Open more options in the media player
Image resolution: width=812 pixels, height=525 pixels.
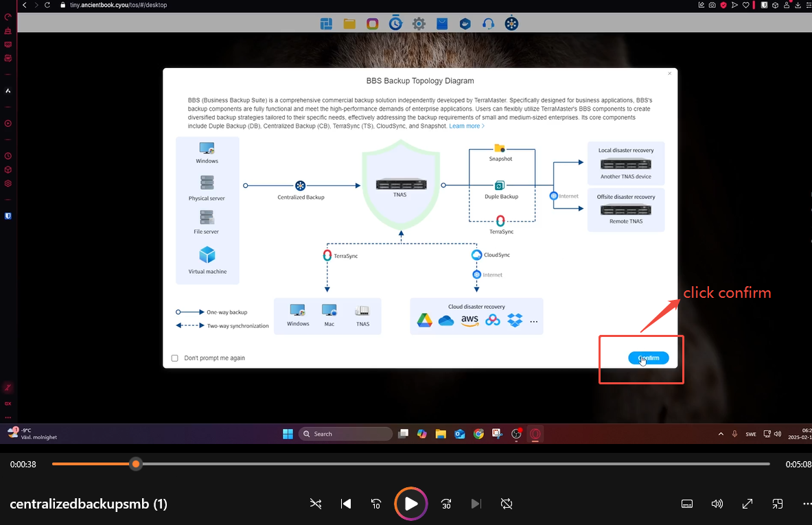(807, 504)
